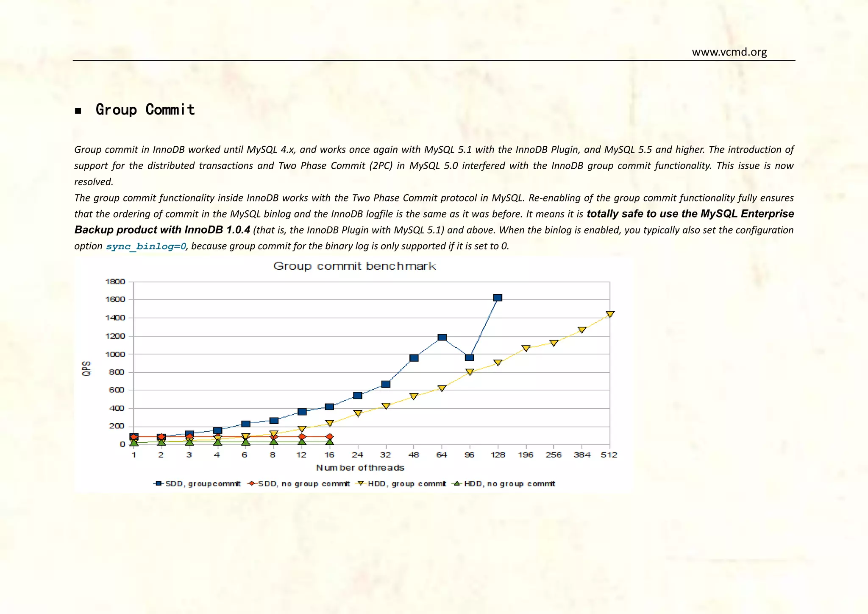Click the sync_binlog=0 code text
Image resolution: width=868 pixels, height=614 pixels.
coord(146,246)
